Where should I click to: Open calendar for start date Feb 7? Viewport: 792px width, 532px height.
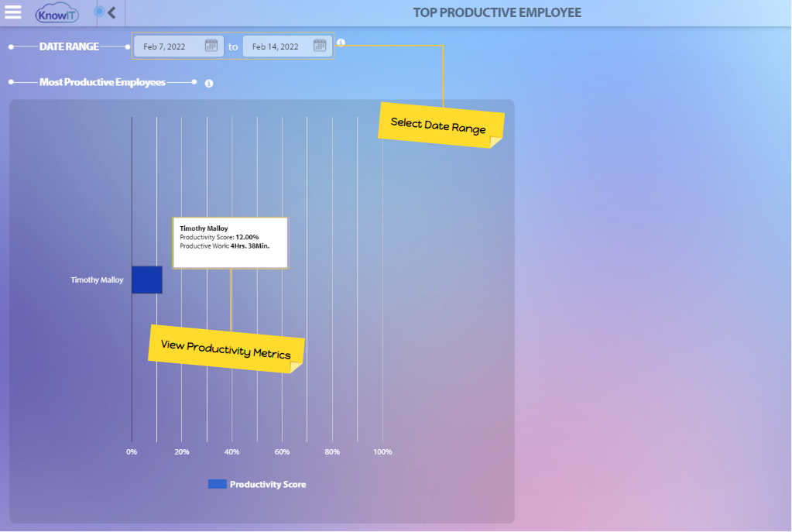tap(211, 46)
